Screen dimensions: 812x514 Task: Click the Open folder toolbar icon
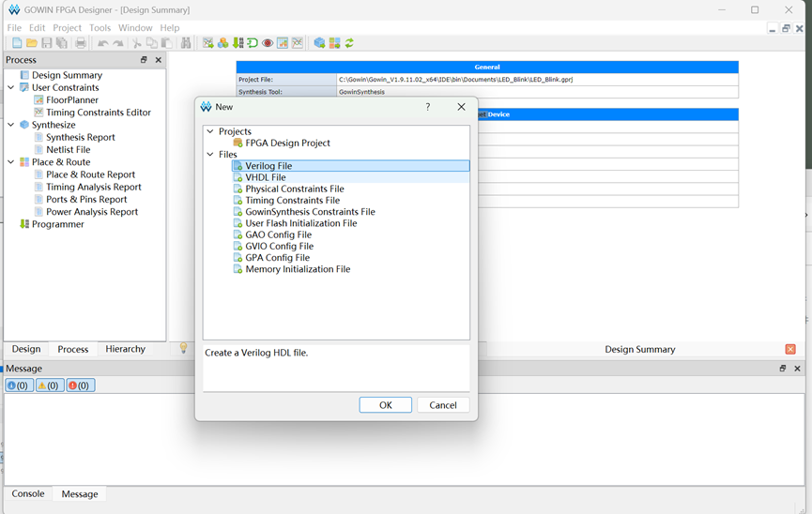click(32, 43)
